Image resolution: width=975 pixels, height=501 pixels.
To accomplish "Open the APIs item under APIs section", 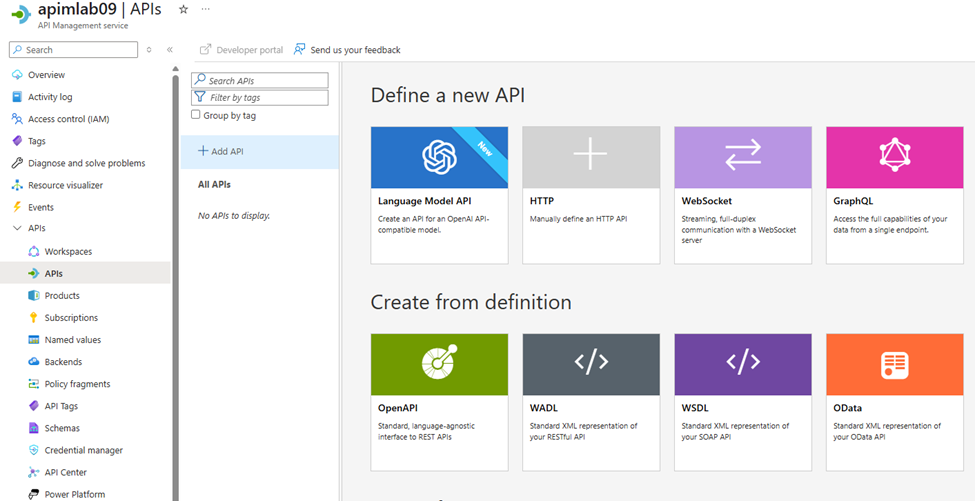I will pos(85,273).
